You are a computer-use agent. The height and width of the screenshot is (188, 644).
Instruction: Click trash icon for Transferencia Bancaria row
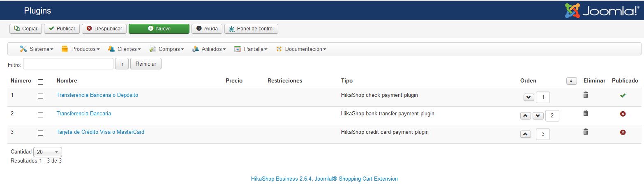586,113
